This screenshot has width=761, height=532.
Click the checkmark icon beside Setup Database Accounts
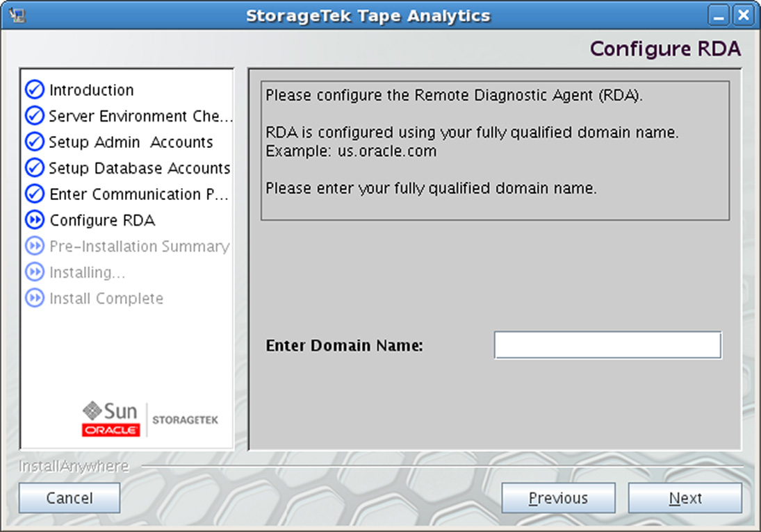tap(35, 168)
